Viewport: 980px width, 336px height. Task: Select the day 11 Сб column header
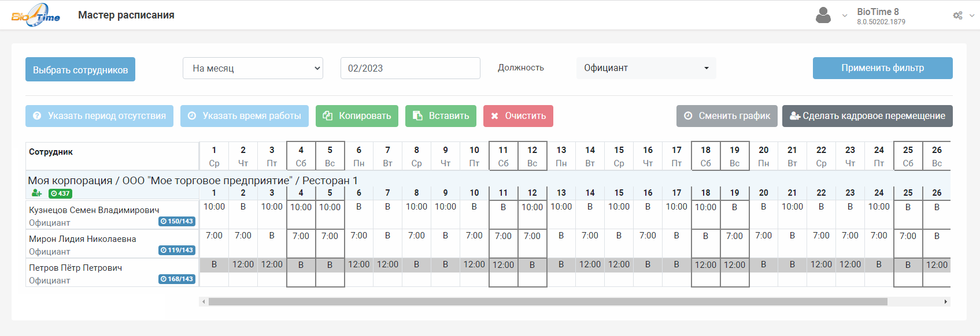click(503, 156)
